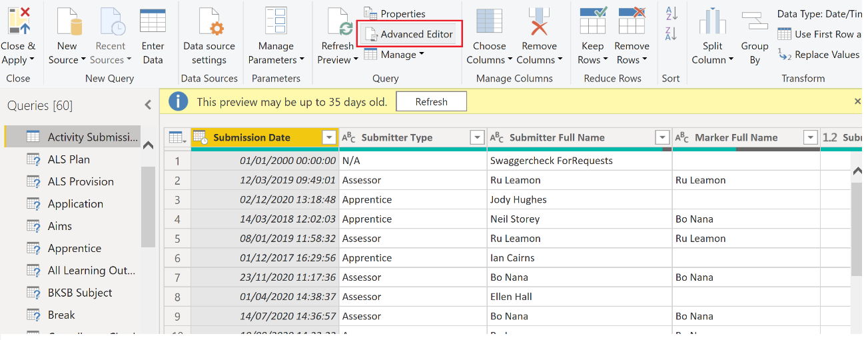Viewport: 868px width, 340px height.
Task: Click ABC type icon of Submitter Type
Action: pyautogui.click(x=349, y=138)
